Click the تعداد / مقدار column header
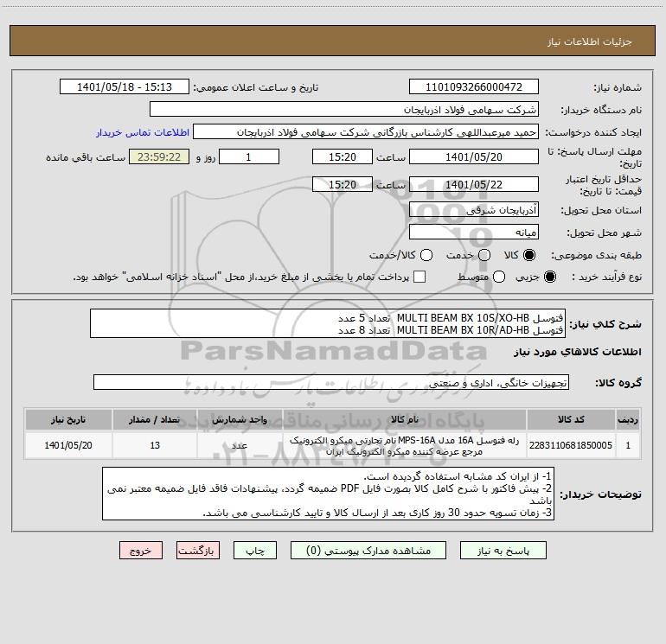Screen dimensions: 666x644 pos(155,419)
